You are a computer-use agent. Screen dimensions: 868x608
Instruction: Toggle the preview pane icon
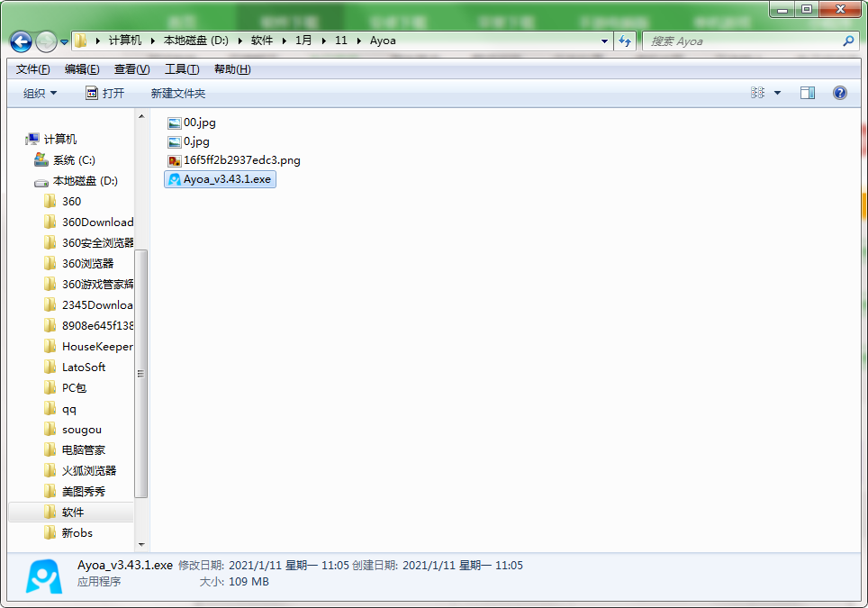click(808, 93)
